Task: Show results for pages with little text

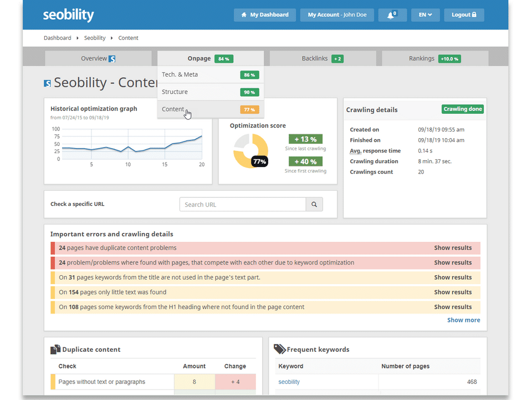Action: point(453,292)
